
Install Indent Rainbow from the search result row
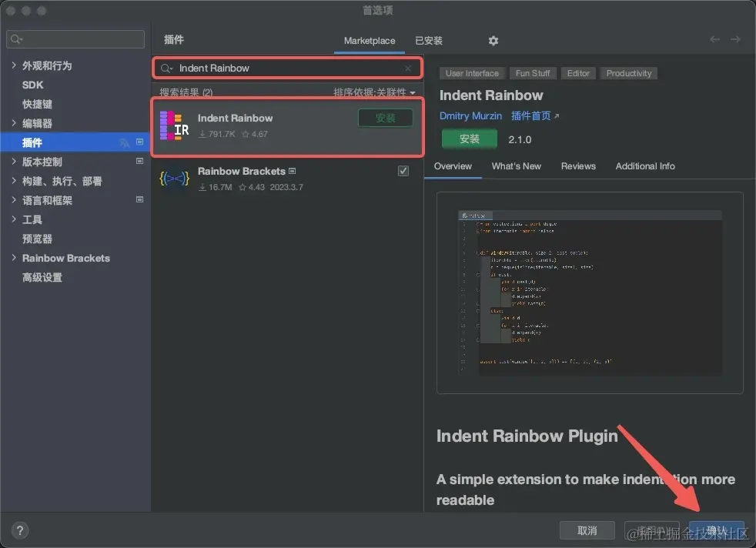click(x=385, y=118)
